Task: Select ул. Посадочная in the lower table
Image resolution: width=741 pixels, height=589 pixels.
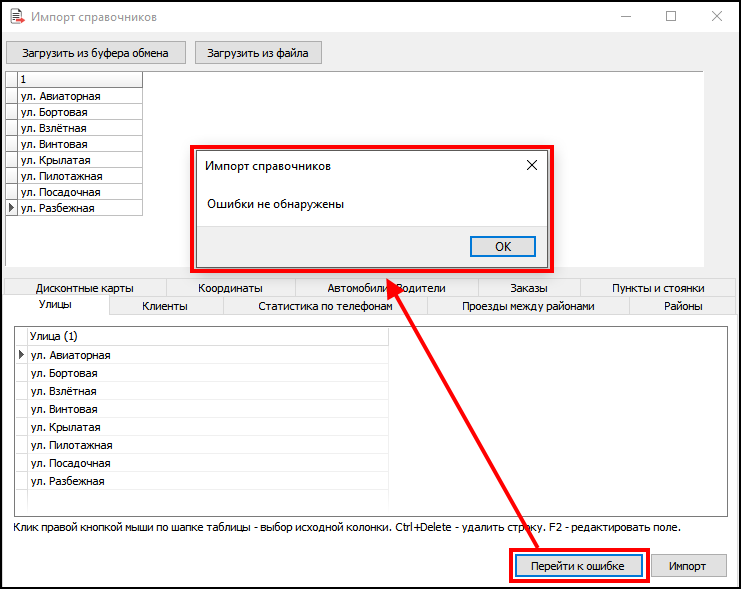Action: (x=70, y=463)
